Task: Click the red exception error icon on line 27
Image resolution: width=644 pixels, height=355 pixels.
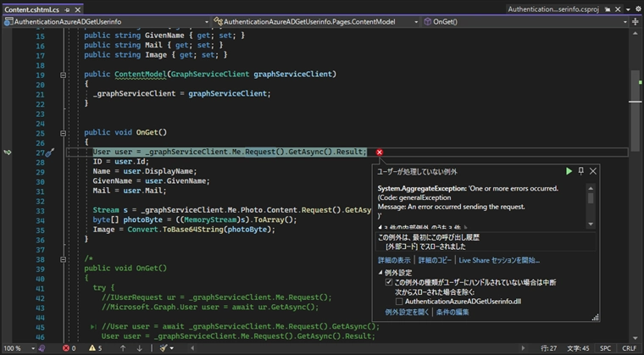Action: pyautogui.click(x=380, y=152)
